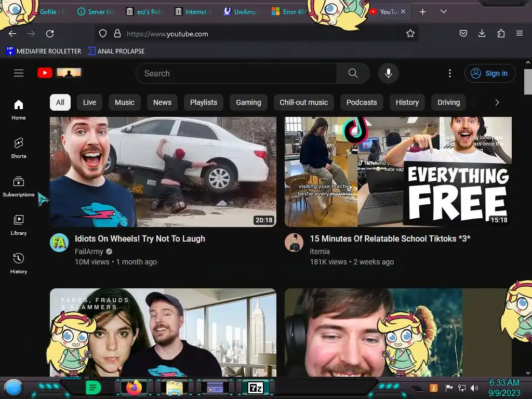Open YouTube settings three-dot menu
The width and height of the screenshot is (532, 399).
click(450, 73)
